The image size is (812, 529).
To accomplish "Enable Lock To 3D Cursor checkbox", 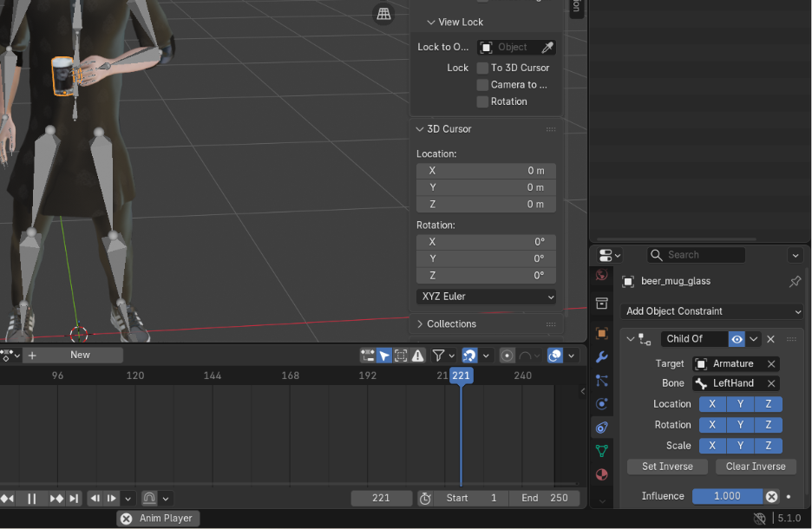I will tap(482, 68).
